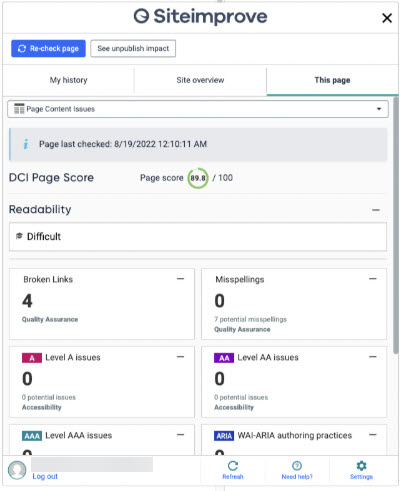Image resolution: width=402 pixels, height=491 pixels.
Task: Collapse the Level A issues card
Action: (180, 357)
